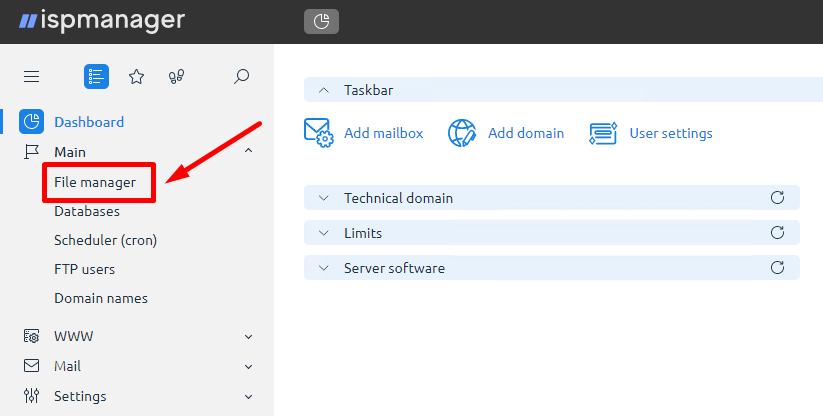This screenshot has width=823, height=416.
Task: Click the Add mailbox envelope icon
Action: click(319, 133)
